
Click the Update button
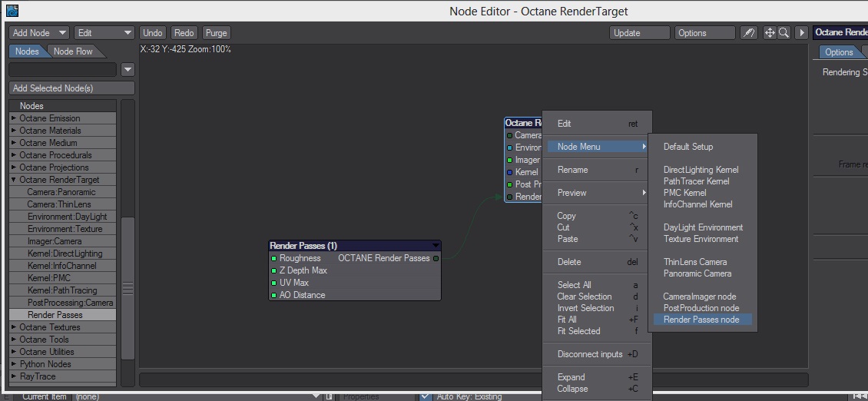[x=639, y=33]
